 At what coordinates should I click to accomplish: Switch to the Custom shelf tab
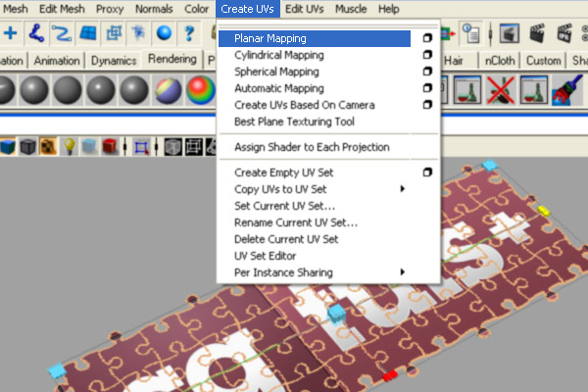[x=543, y=61]
